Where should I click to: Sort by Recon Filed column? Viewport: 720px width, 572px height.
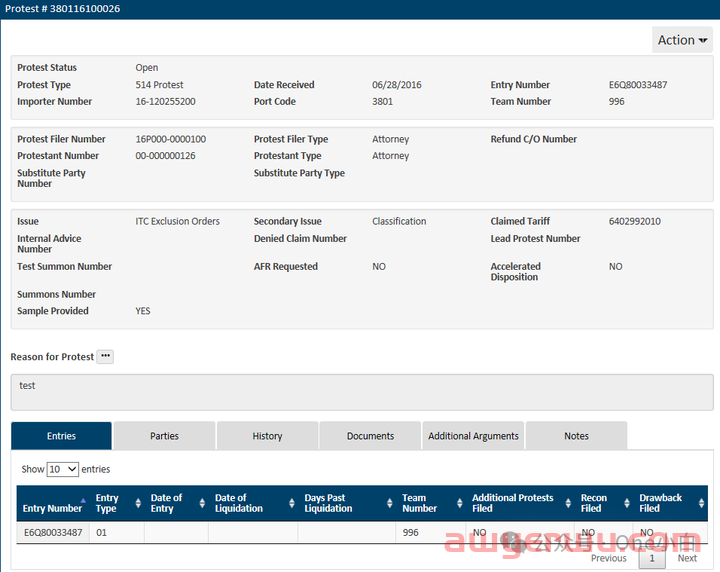pyautogui.click(x=604, y=503)
